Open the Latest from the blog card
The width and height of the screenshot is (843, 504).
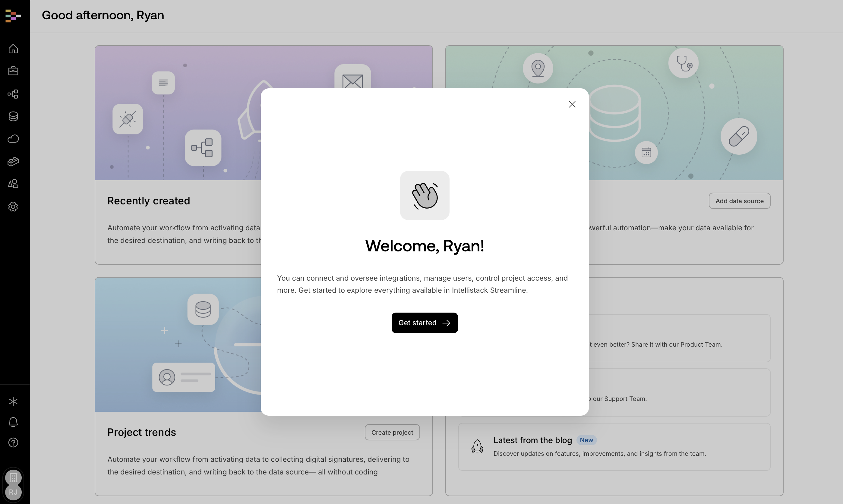pyautogui.click(x=614, y=447)
